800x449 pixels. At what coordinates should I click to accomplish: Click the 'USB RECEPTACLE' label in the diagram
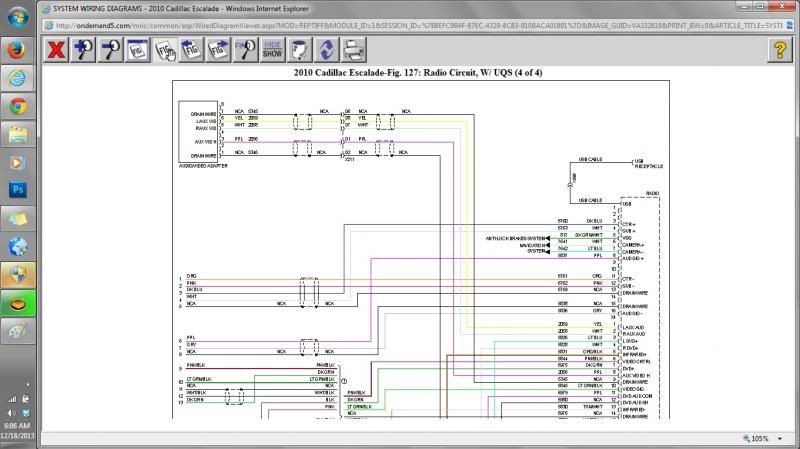click(x=648, y=163)
